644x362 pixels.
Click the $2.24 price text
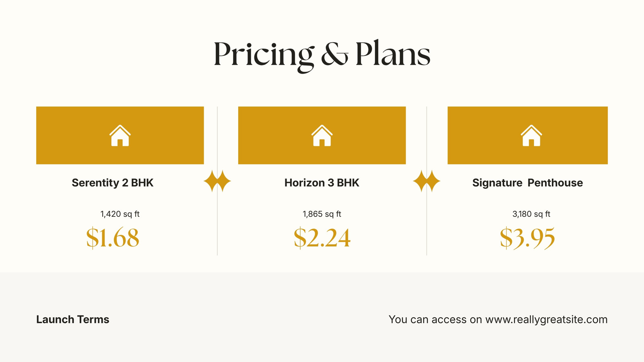point(322,238)
